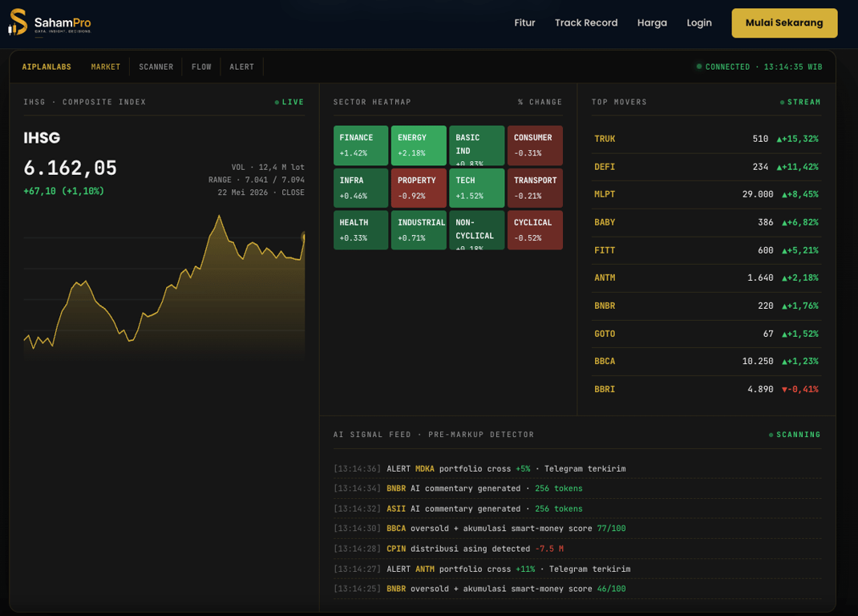Viewport: 858px width, 616px height.
Task: Click the 29.000 price for MLPT
Action: point(758,194)
